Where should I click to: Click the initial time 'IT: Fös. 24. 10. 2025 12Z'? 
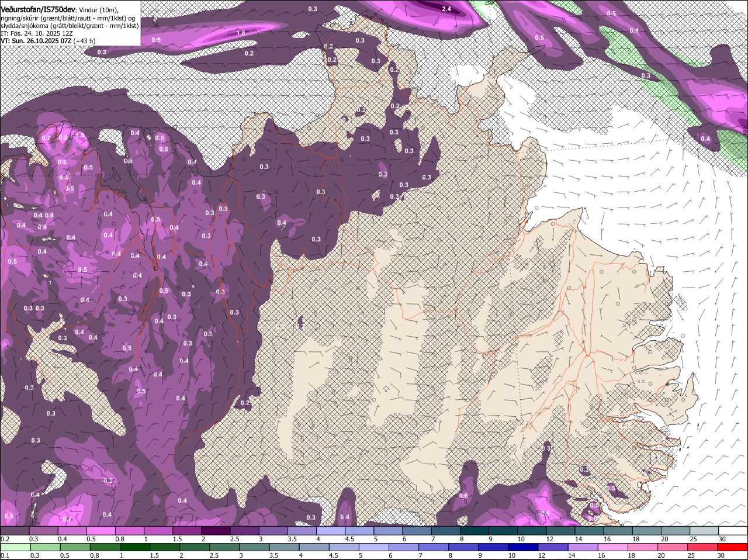(36, 33)
